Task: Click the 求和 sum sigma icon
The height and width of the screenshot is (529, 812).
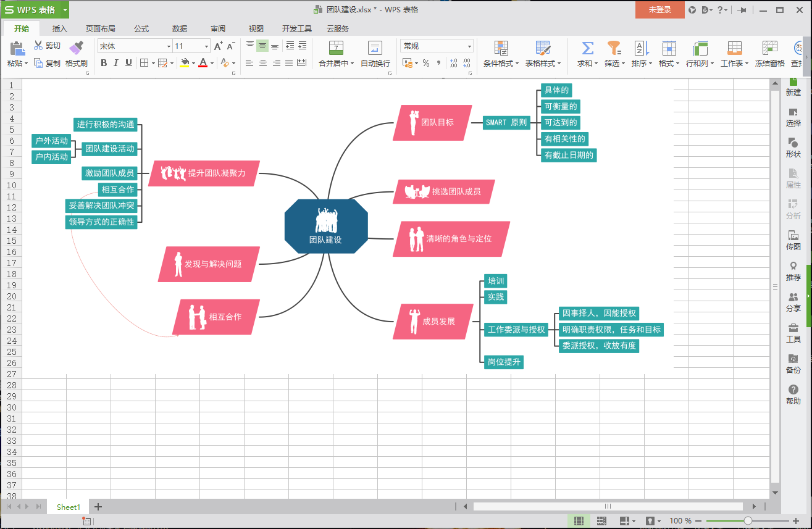Action: (x=588, y=48)
